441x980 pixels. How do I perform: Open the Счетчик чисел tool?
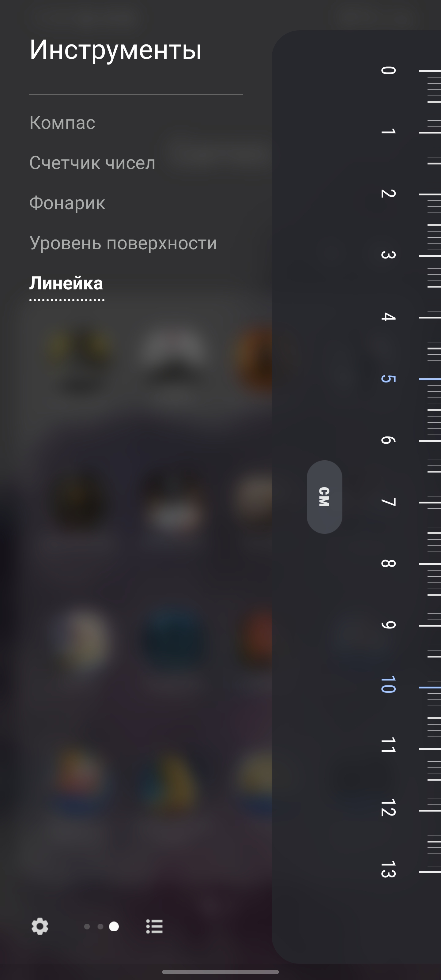tap(92, 163)
